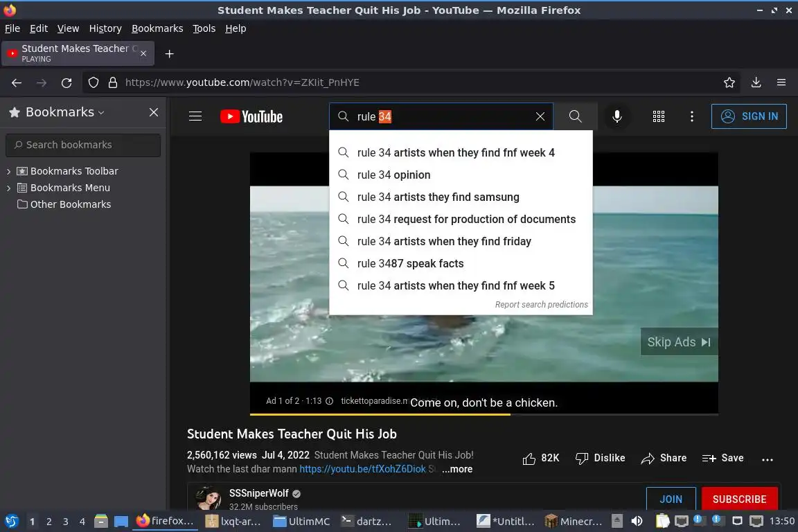798x532 pixels.
Task: Click SSSniperWolf channel avatar
Action: point(208,498)
